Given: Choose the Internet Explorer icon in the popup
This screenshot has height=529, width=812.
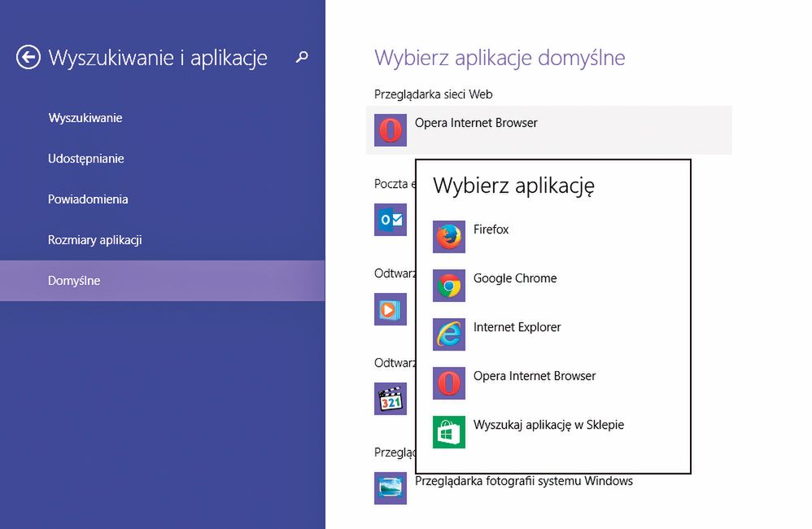Looking at the screenshot, I should 449,334.
